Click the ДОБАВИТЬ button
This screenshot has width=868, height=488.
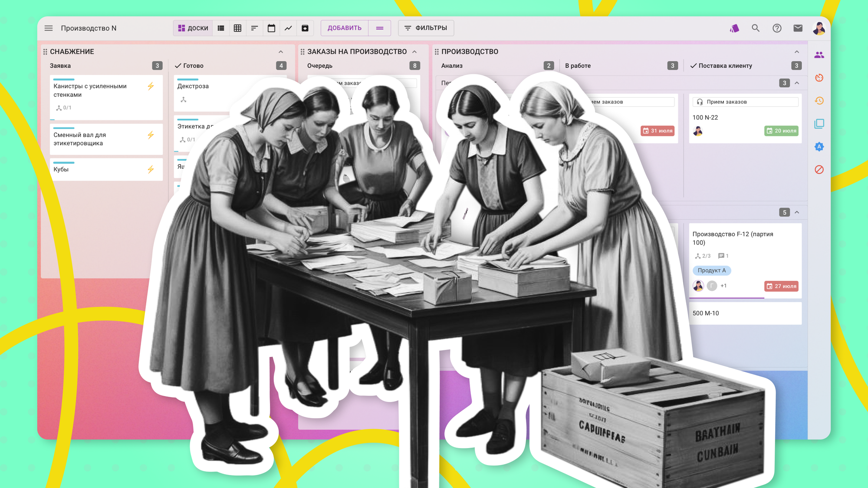tap(344, 28)
